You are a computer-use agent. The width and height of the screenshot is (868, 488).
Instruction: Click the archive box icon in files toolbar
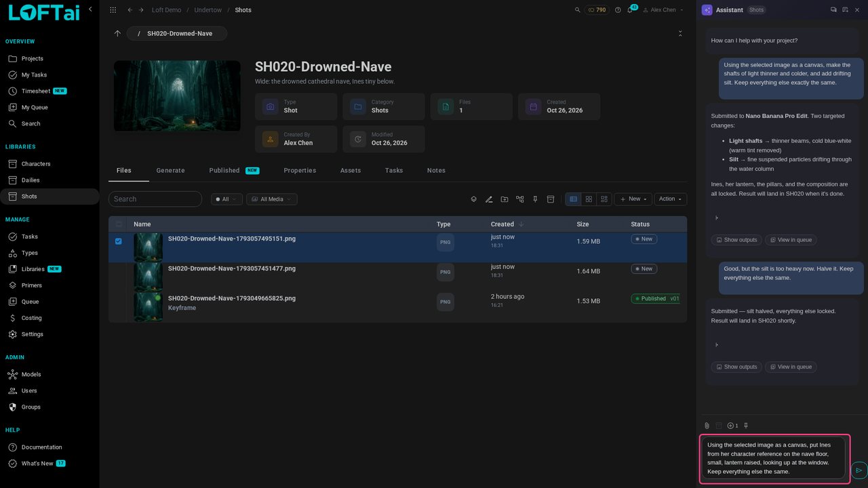point(551,199)
